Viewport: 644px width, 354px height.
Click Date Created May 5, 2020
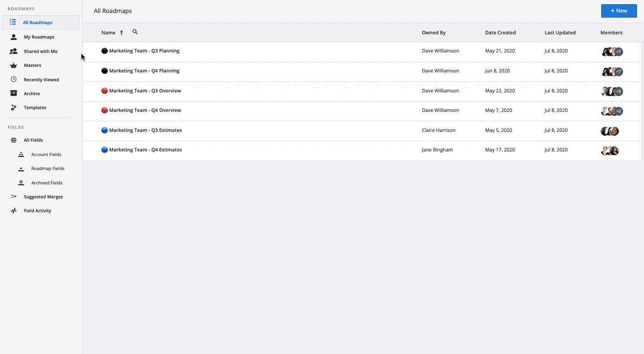tap(498, 131)
